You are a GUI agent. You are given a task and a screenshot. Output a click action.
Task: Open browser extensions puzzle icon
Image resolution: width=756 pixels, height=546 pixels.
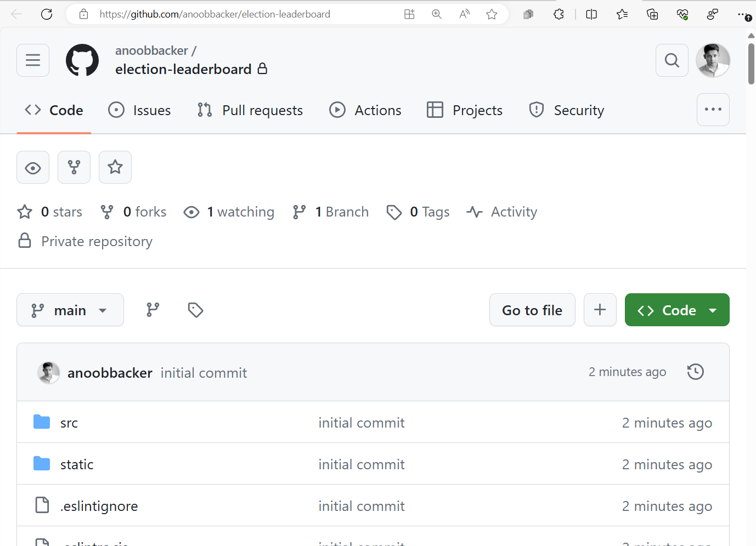[558, 14]
